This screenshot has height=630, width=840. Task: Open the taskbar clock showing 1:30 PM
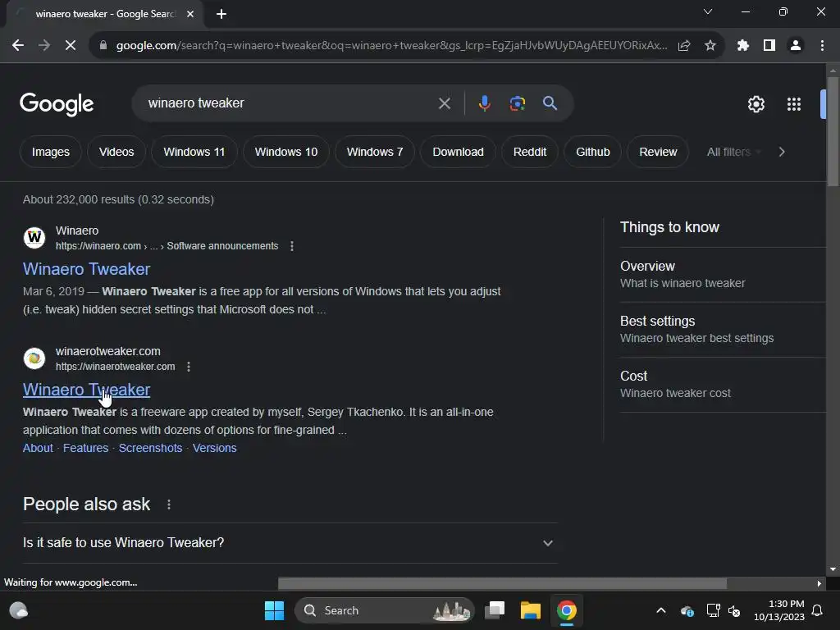pyautogui.click(x=779, y=610)
